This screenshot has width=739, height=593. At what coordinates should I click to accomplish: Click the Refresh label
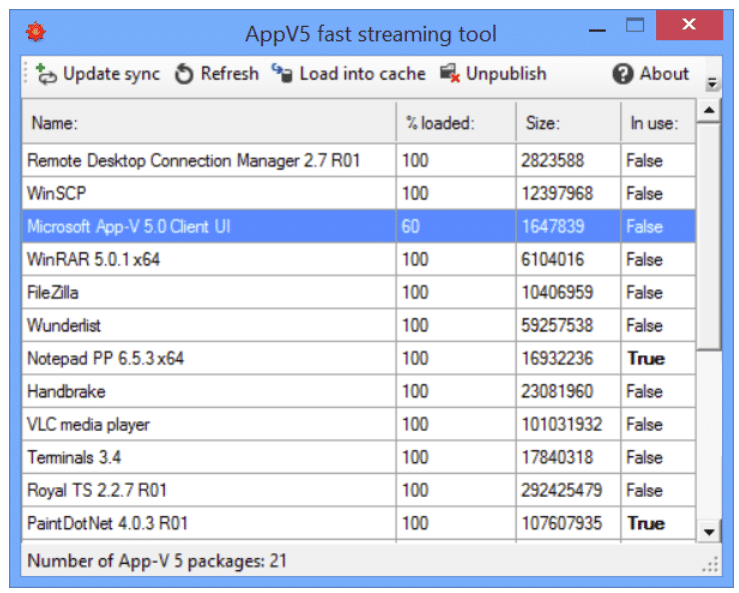coord(230,74)
